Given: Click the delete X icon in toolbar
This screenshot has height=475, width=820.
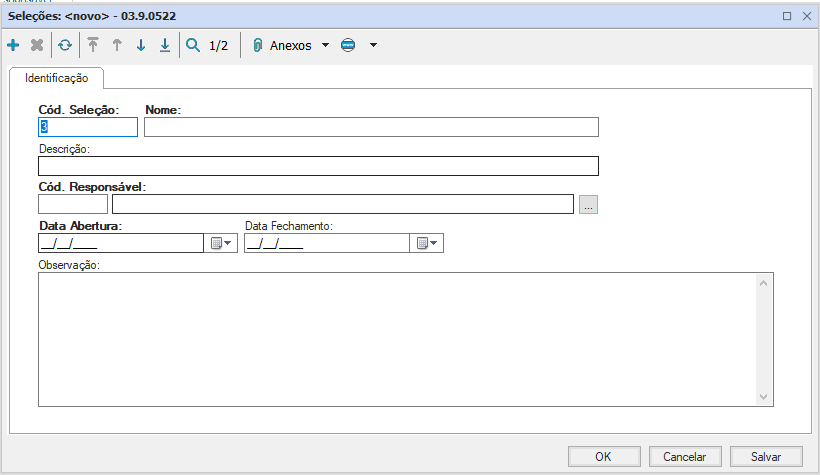Looking at the screenshot, I should 37,46.
